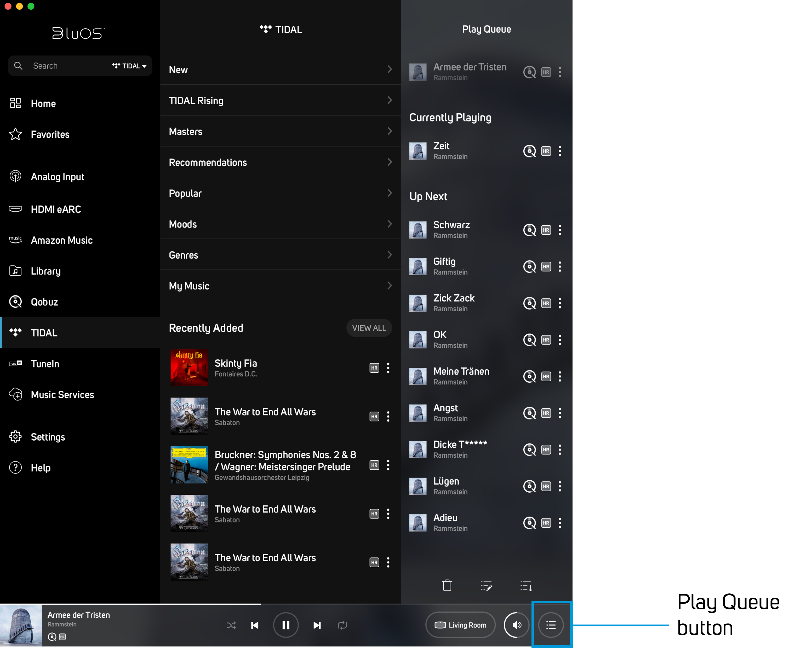
Task: Click VIEW ALL for Recently Added
Action: pos(369,328)
